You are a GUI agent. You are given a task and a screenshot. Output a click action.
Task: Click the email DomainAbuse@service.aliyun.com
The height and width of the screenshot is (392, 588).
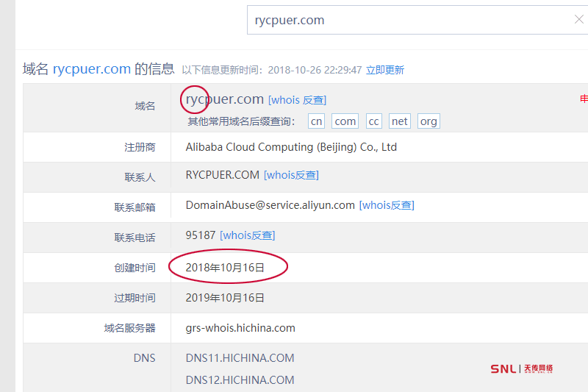click(270, 205)
